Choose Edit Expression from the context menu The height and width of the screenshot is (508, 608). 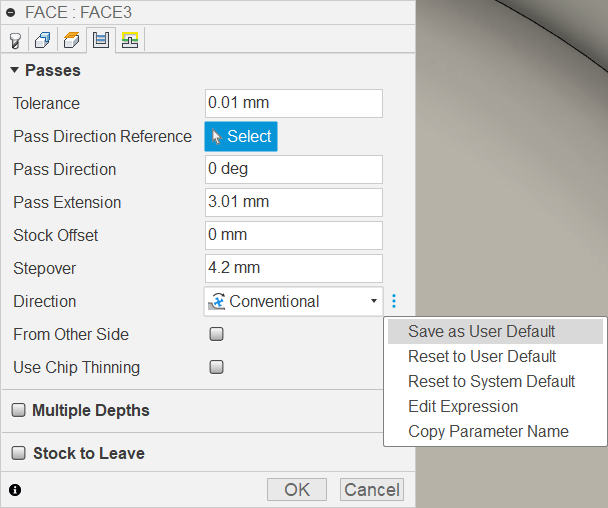click(463, 406)
